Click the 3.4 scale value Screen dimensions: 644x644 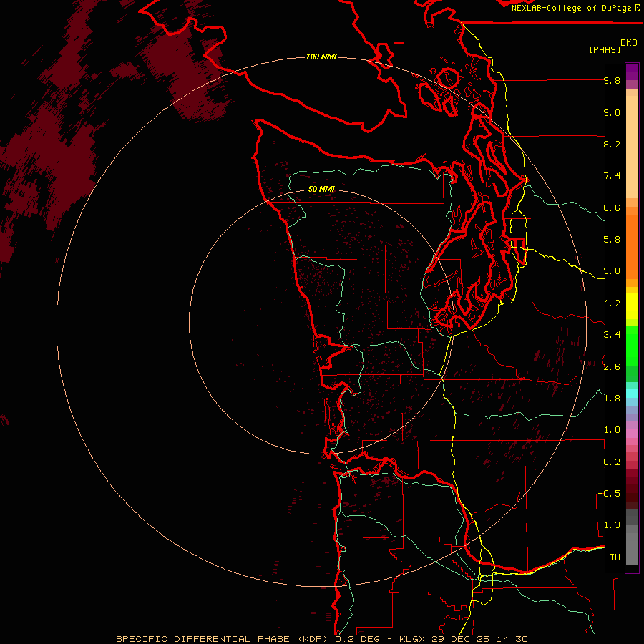[x=612, y=335]
